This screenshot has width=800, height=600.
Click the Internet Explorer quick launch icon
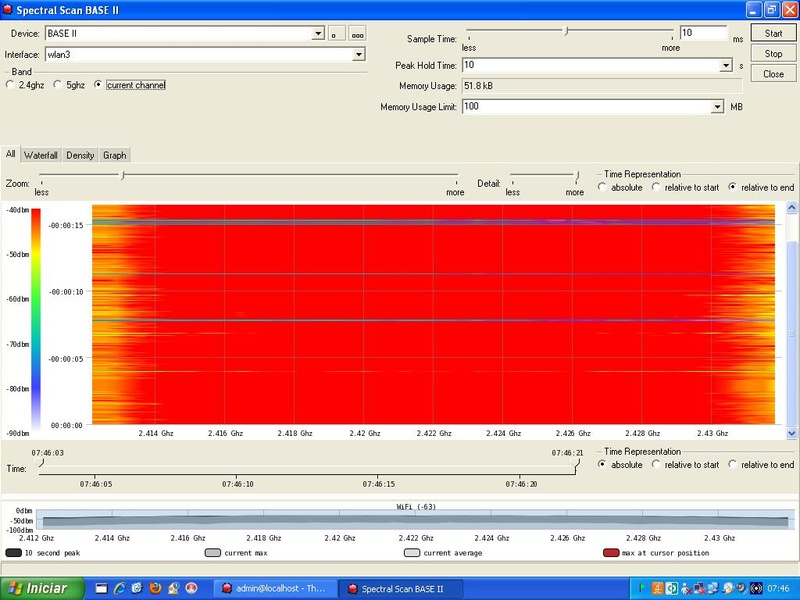[119, 589]
